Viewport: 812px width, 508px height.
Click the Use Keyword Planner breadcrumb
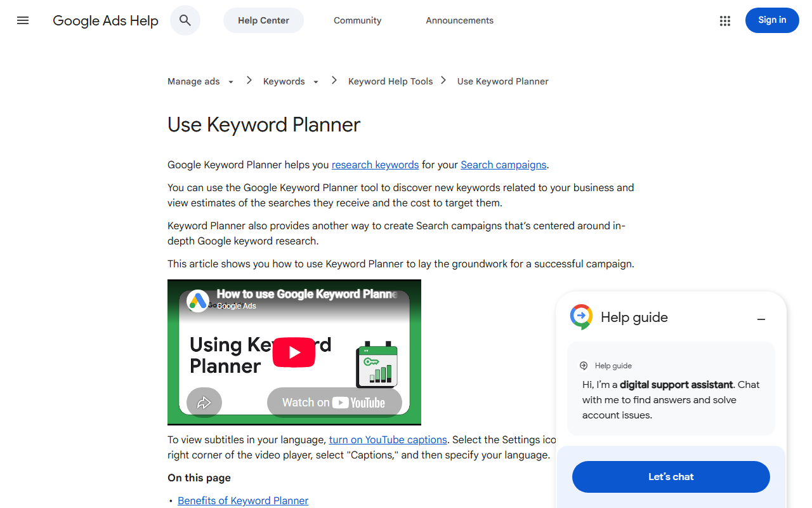tap(503, 81)
